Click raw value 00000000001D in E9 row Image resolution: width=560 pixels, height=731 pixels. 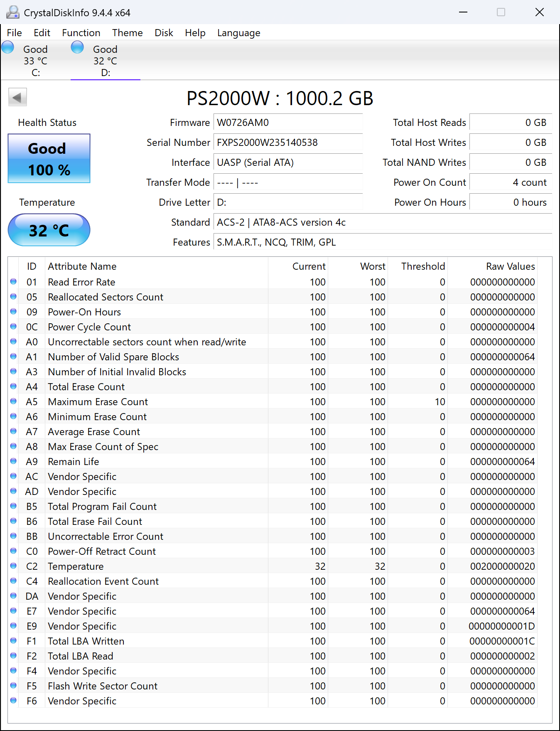pos(502,626)
